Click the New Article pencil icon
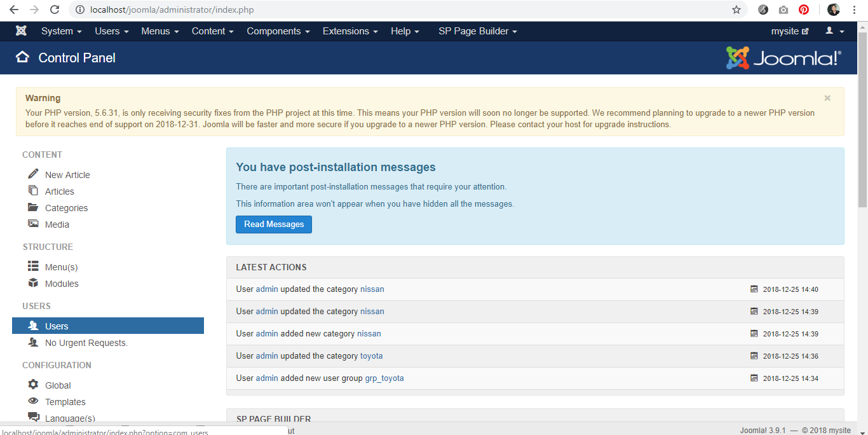Screen dimensions: 868x435 33,174
